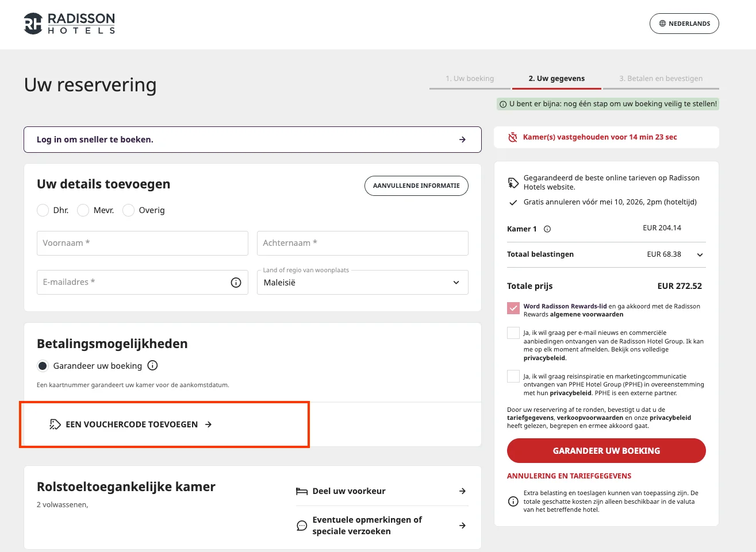Screen dimensions: 756x552
Task: Click the info icon in E-mailadres field
Action: (236, 282)
